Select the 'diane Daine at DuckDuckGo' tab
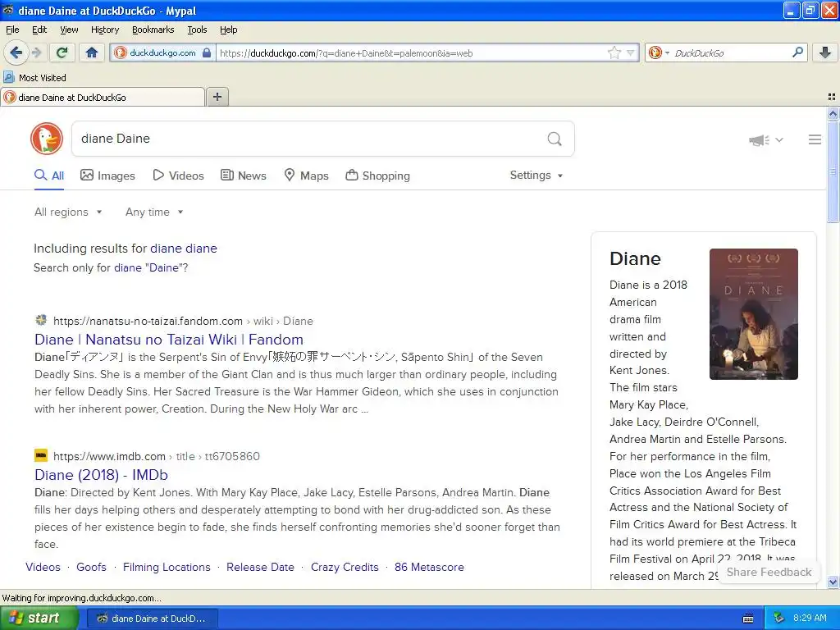This screenshot has height=630, width=840. (x=103, y=97)
